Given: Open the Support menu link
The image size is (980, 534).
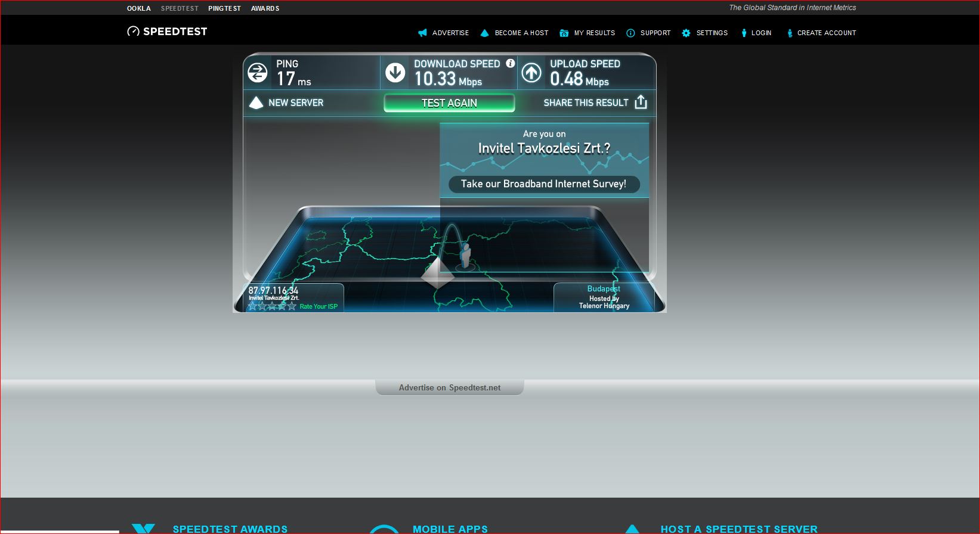Looking at the screenshot, I should (656, 33).
